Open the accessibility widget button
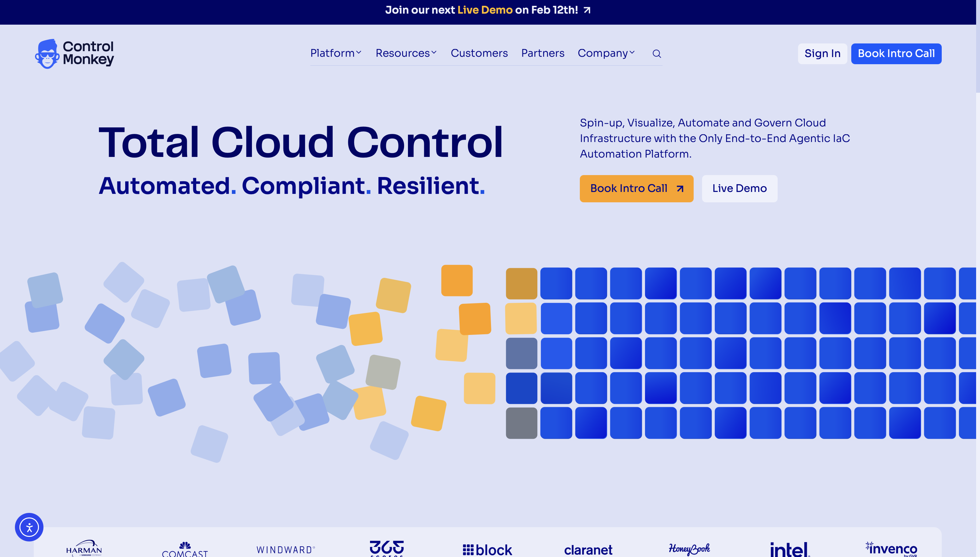 (x=29, y=527)
